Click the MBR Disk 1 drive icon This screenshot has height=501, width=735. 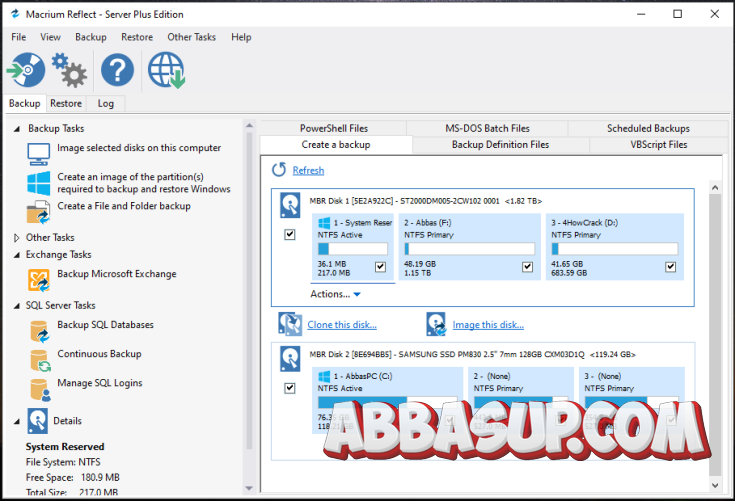[290, 205]
